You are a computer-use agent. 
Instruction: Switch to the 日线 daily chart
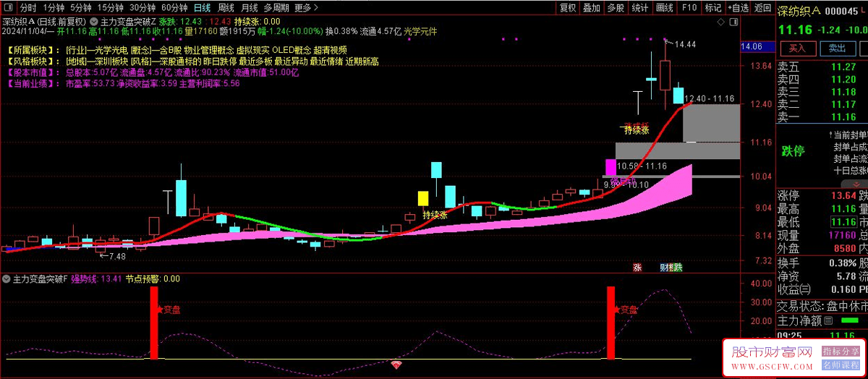pyautogui.click(x=202, y=8)
